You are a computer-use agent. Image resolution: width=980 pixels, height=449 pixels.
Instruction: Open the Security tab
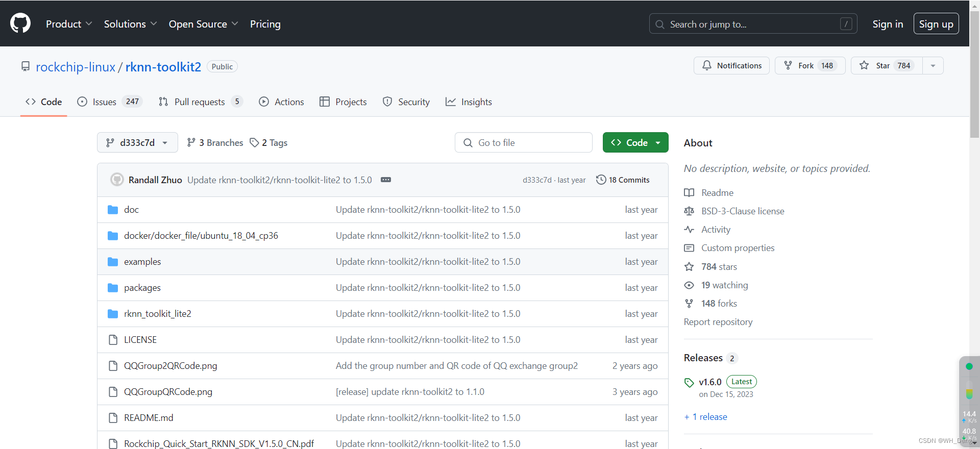pos(406,102)
